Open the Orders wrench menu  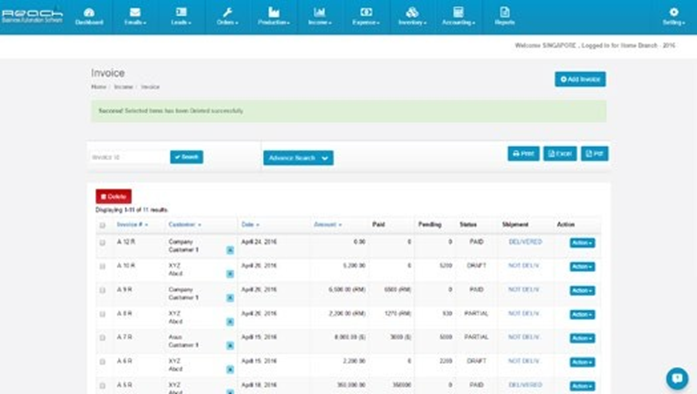coord(227,16)
